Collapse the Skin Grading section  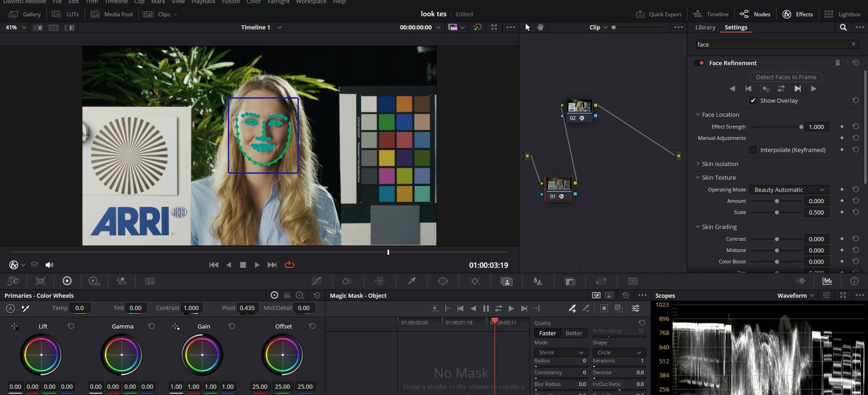(697, 227)
